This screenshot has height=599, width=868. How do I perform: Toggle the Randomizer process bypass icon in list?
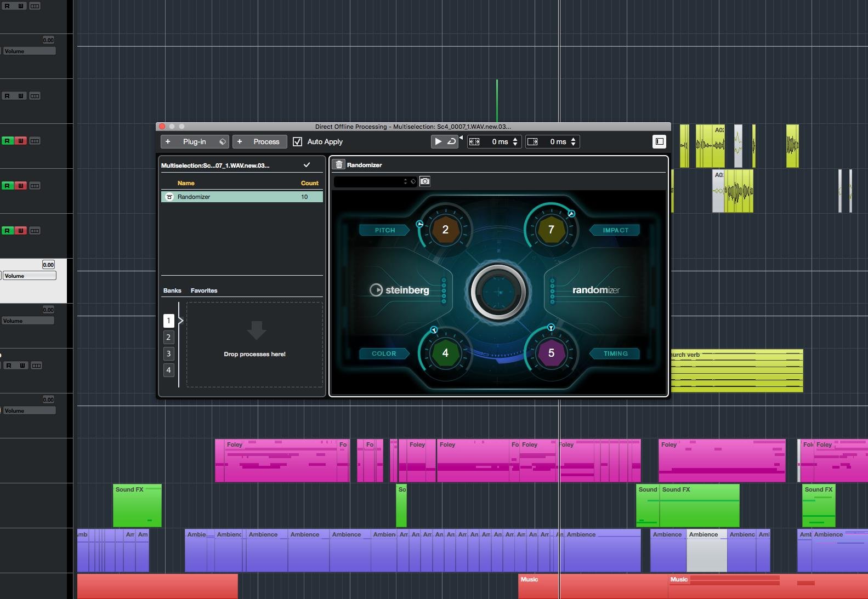(x=169, y=197)
